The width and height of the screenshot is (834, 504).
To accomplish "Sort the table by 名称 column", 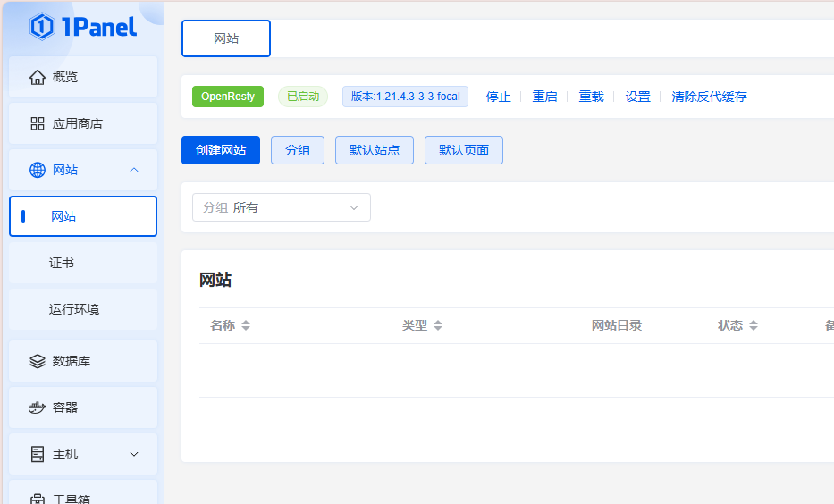I will click(246, 326).
